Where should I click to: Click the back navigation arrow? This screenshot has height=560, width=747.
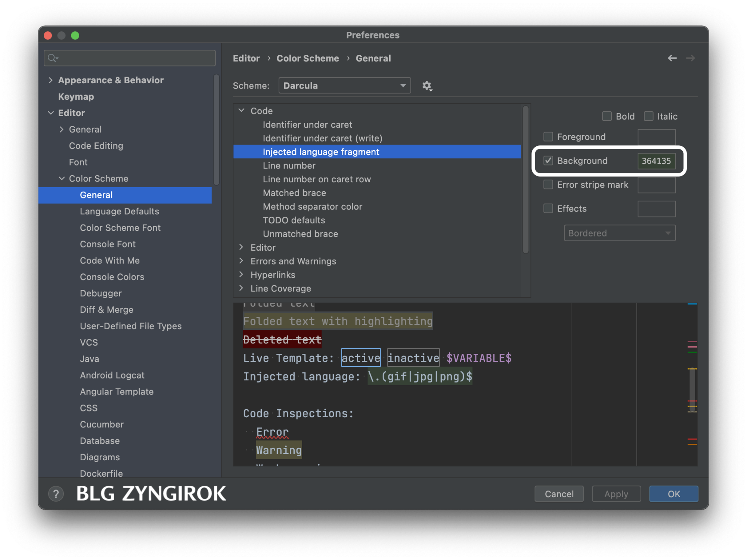(x=672, y=58)
